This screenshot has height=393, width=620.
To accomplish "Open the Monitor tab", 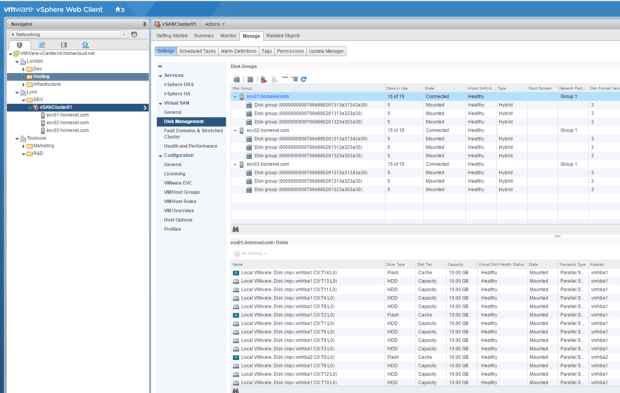I will (x=228, y=36).
